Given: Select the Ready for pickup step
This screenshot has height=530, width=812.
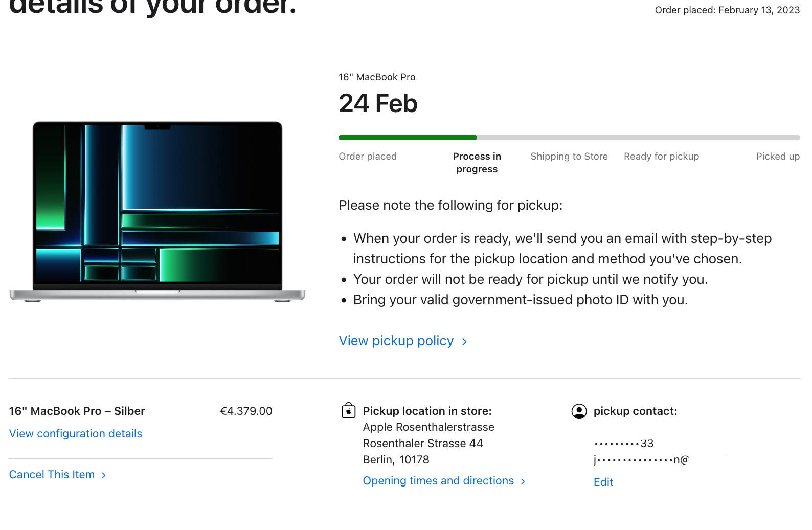Looking at the screenshot, I should coord(661,157).
